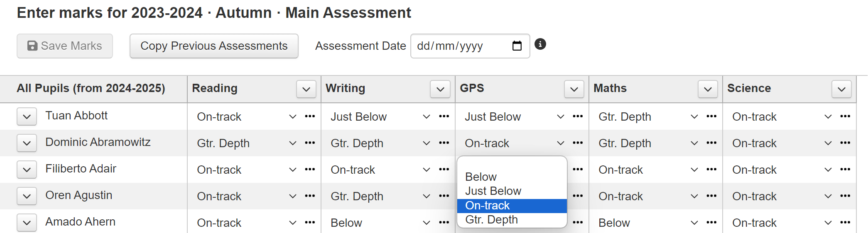This screenshot has width=868, height=233.
Task: Open ellipsis menu for Amado Ahern's Reading mark
Action: pos(310,222)
